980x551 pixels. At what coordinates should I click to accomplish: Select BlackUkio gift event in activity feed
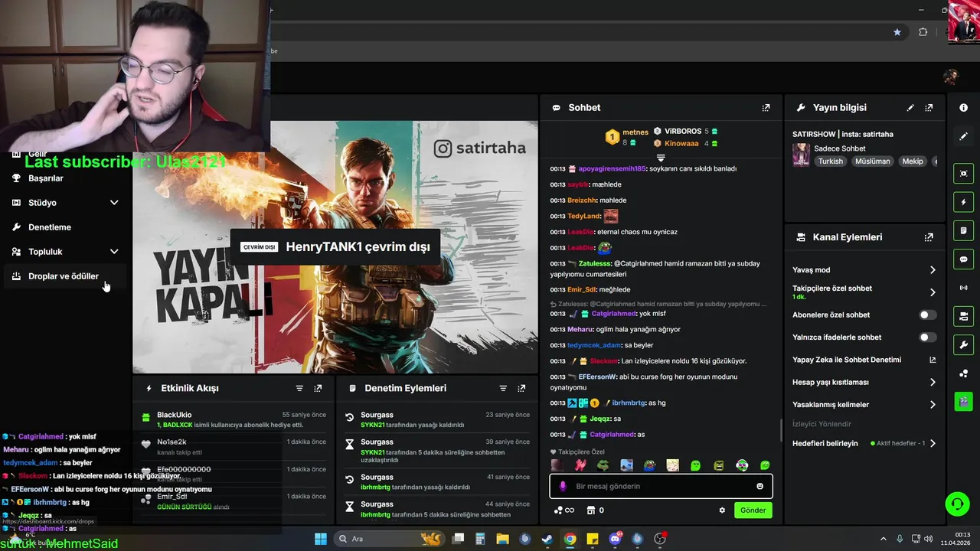234,419
